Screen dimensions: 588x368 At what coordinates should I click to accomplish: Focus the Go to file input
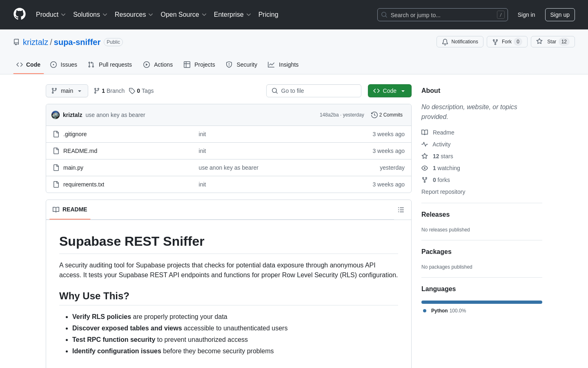click(x=314, y=91)
